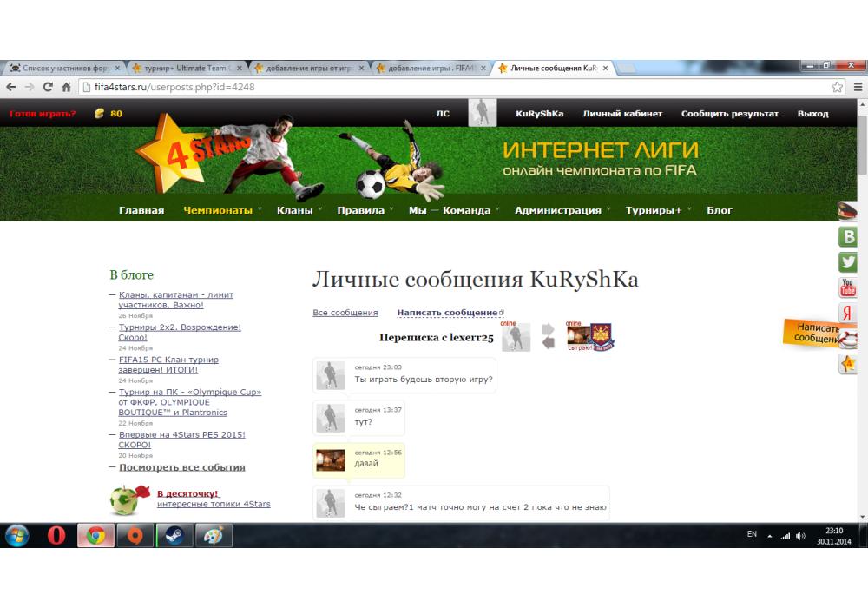Go to 'Главная' in the navigation menu
Screen dimensions: 868x608
point(141,210)
